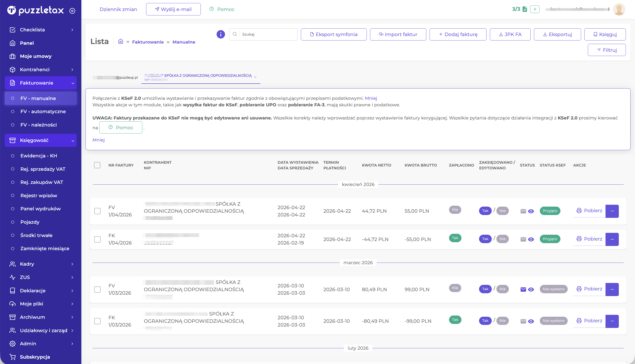Open the Filtruj filter button
The height and width of the screenshot is (364, 635).
pos(606,50)
